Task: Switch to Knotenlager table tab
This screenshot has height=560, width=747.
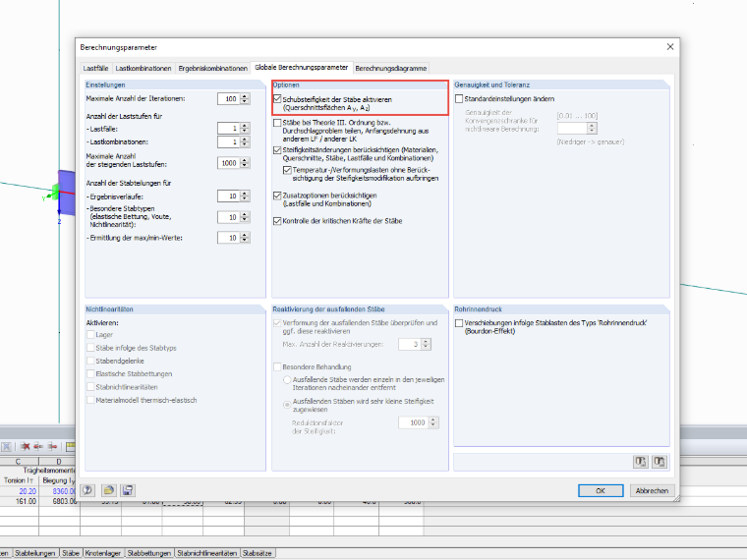Action: point(103,553)
